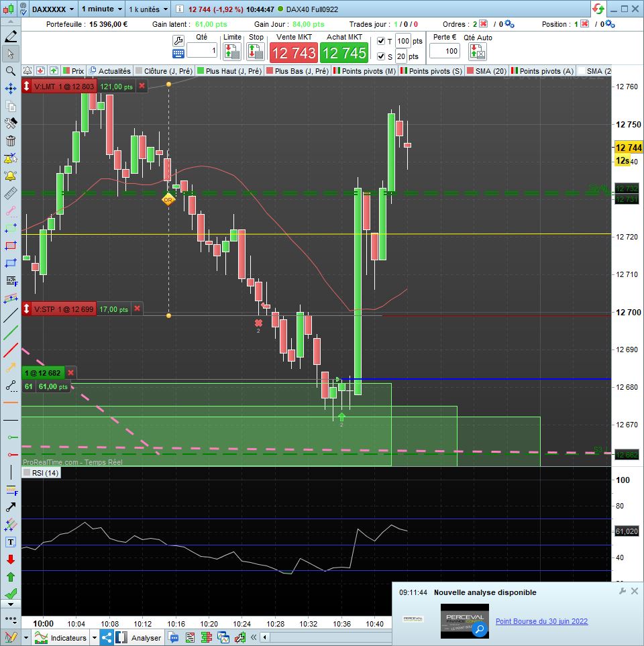Select the green up arrow marker tool
Image resolution: width=644 pixels, height=646 pixels.
[11, 577]
